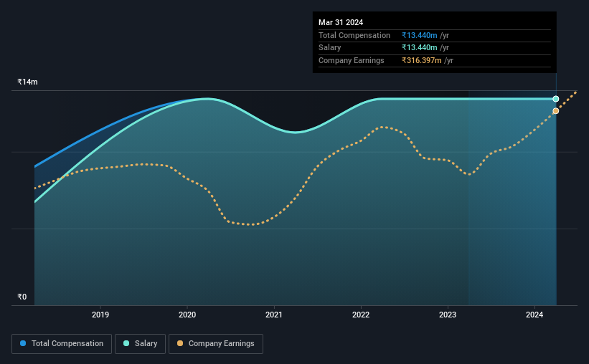
Task: Click the 2024 x-axis label
Action: click(x=534, y=315)
